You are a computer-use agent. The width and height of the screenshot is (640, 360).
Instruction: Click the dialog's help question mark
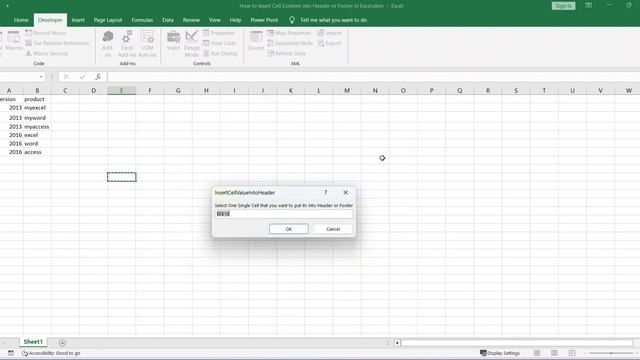pos(325,192)
